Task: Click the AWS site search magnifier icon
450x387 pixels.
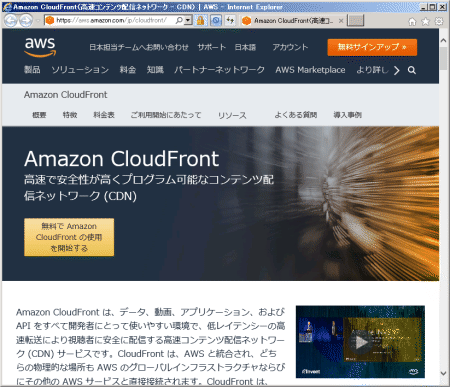Action: tap(412, 70)
